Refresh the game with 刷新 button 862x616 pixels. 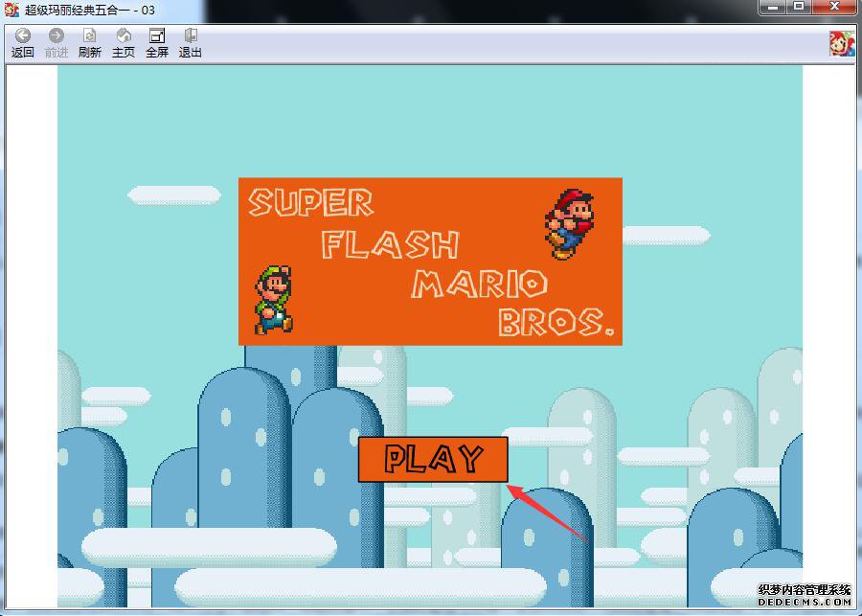tap(90, 43)
